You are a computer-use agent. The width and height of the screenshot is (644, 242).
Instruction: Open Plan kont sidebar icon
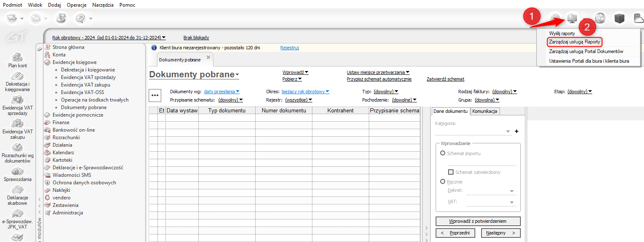tap(18, 57)
